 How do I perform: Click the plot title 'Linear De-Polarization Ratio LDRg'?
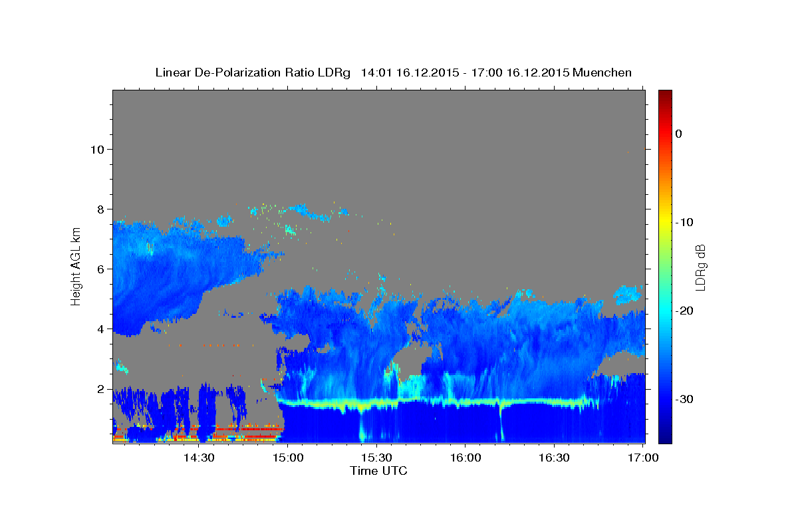coord(252,72)
